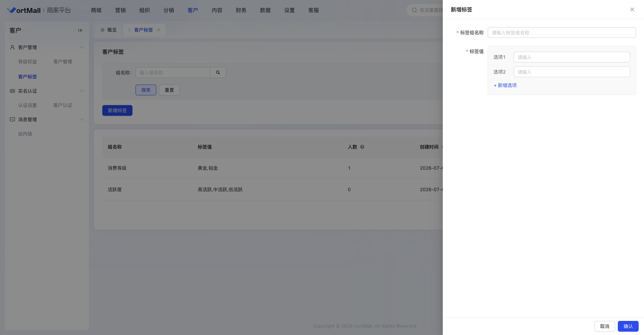Open the 设置 top menu
This screenshot has width=644, height=335.
point(289,10)
